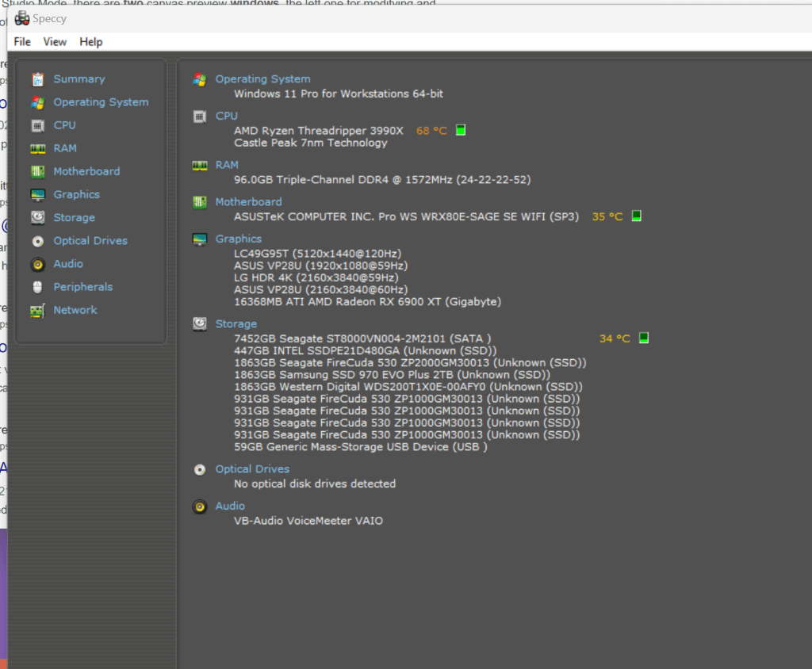This screenshot has height=669, width=812.
Task: Click 'LG HDR 4K' monitor line
Action: (316, 277)
